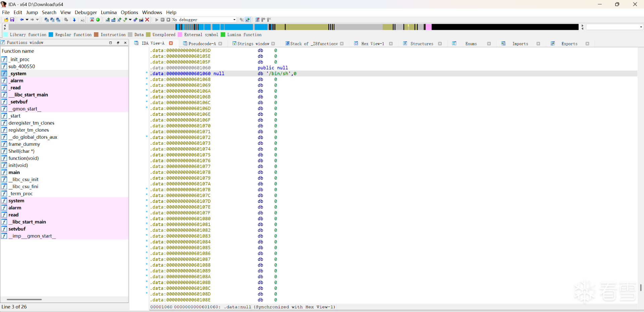Terminate process with the stop icon
The height and width of the screenshot is (312, 644).
tap(168, 20)
